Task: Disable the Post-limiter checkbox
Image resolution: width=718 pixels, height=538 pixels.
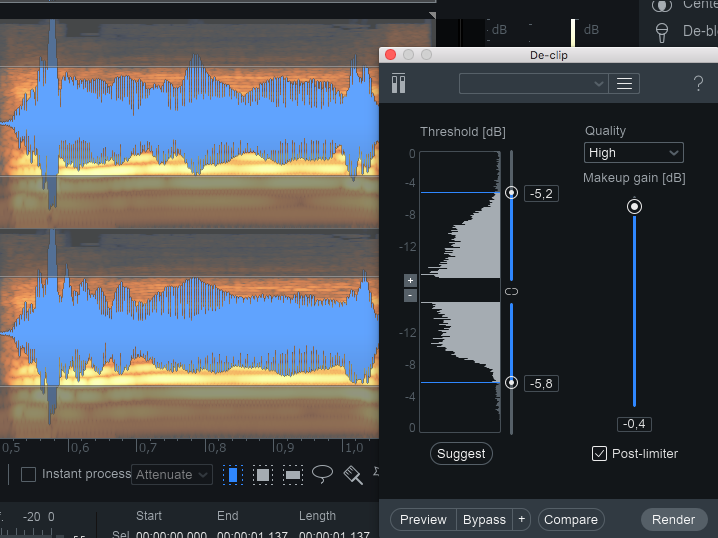Action: point(599,454)
